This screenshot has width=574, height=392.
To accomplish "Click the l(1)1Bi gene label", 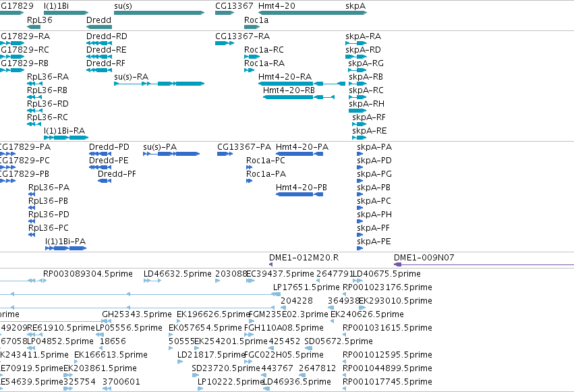I will click(56, 6).
